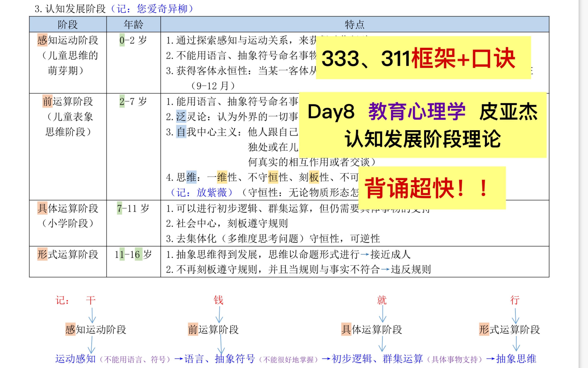Click '具体运算阶段' in the mnemonic diagram
Image resolution: width=588 pixels, height=368 pixels.
371,330
